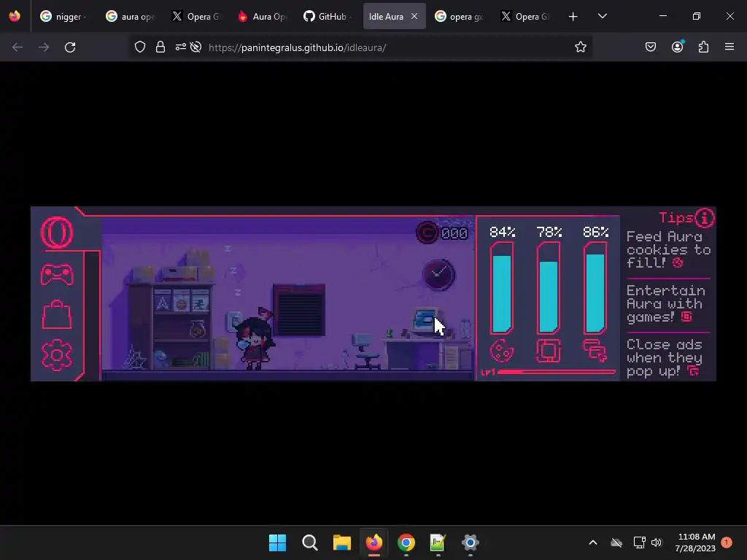Click the fishbowl on the shelf

click(197, 329)
